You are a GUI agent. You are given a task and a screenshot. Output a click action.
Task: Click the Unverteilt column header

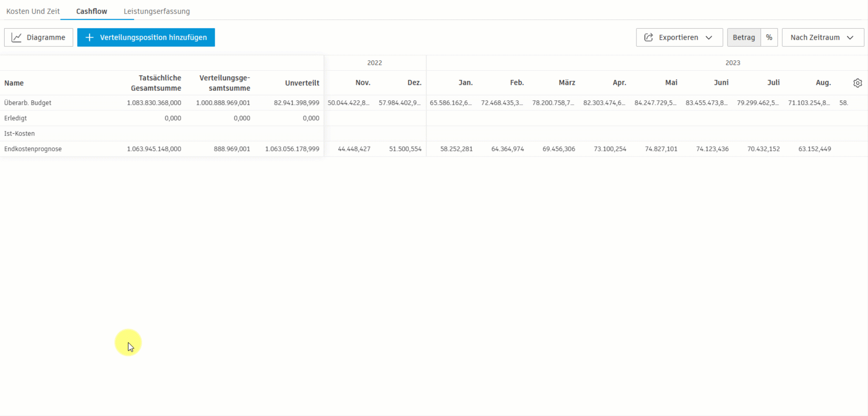302,83
